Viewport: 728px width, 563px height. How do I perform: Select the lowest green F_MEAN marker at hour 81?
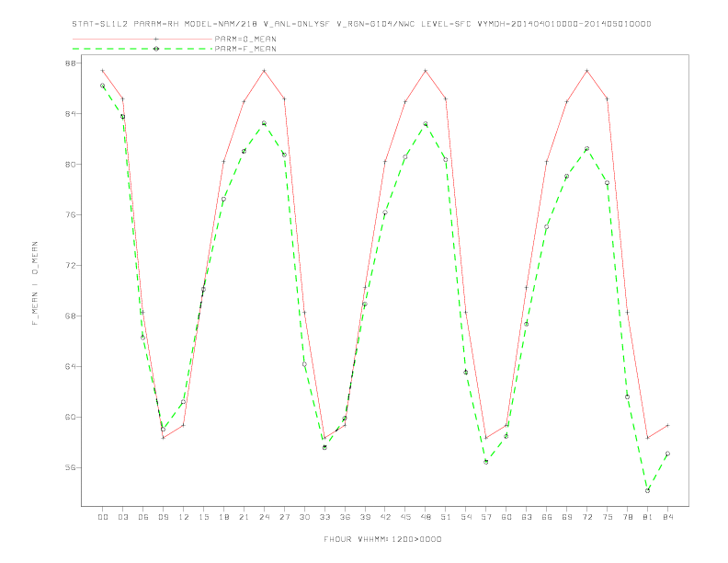[x=648, y=490]
